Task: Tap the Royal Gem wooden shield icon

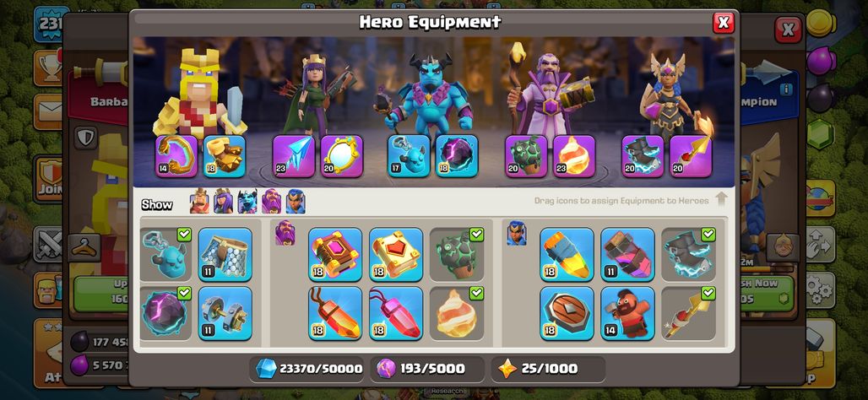Action: (x=567, y=313)
